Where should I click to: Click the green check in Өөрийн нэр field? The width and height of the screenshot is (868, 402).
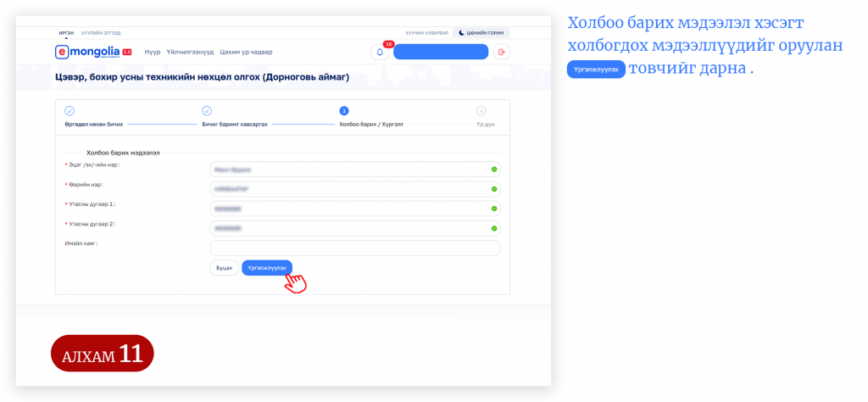[x=494, y=189]
